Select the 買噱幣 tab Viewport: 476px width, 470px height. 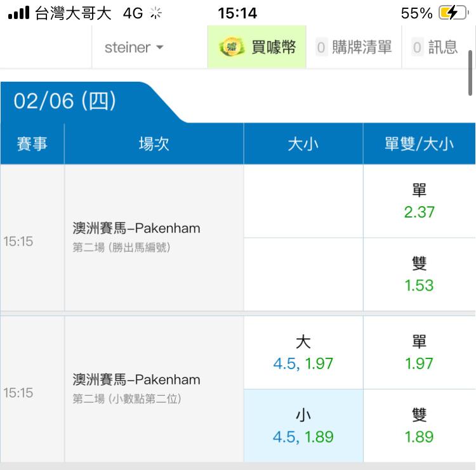(257, 47)
